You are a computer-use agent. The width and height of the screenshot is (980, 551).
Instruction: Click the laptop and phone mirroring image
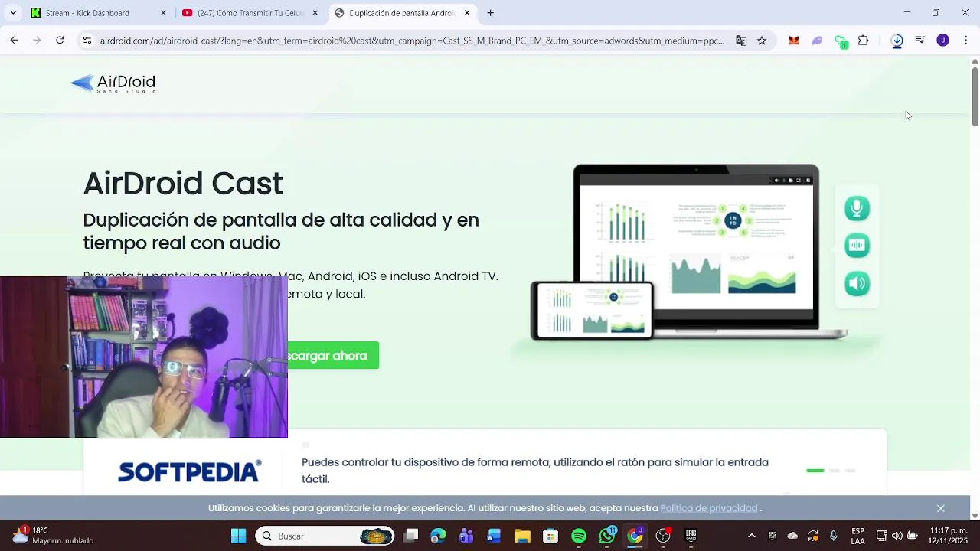pyautogui.click(x=689, y=253)
